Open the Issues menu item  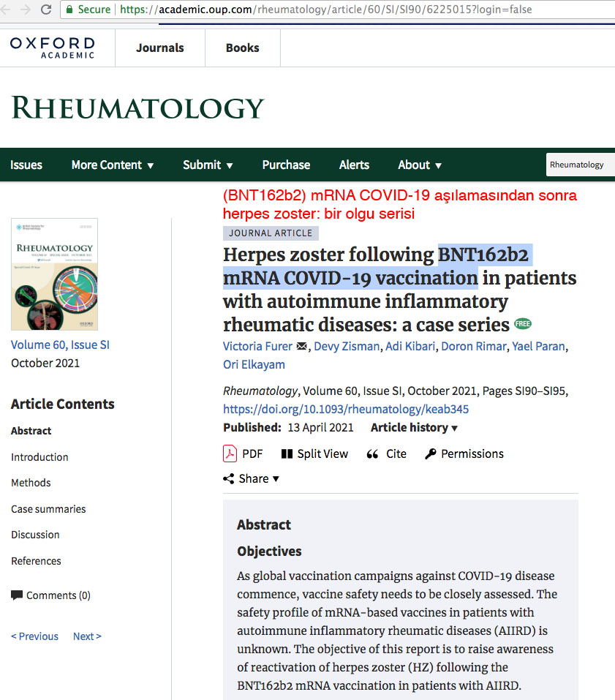click(x=26, y=165)
